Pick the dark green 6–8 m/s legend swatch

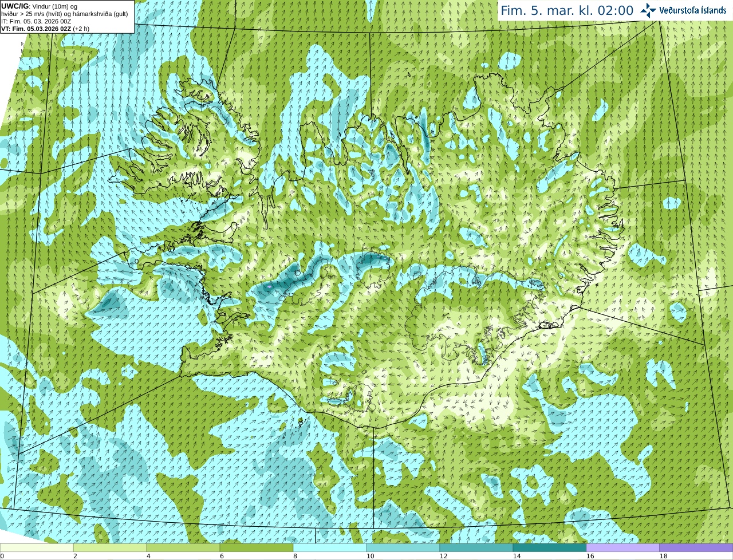[257, 547]
